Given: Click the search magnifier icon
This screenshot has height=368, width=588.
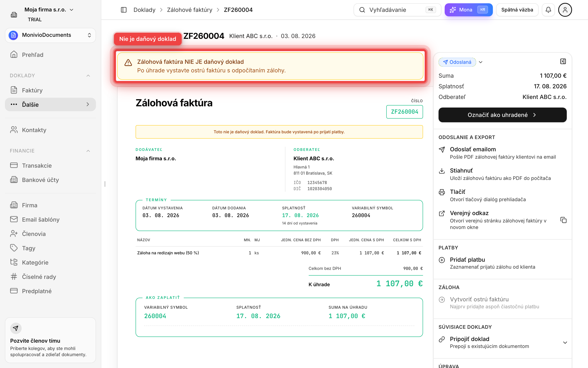Looking at the screenshot, I should [362, 10].
